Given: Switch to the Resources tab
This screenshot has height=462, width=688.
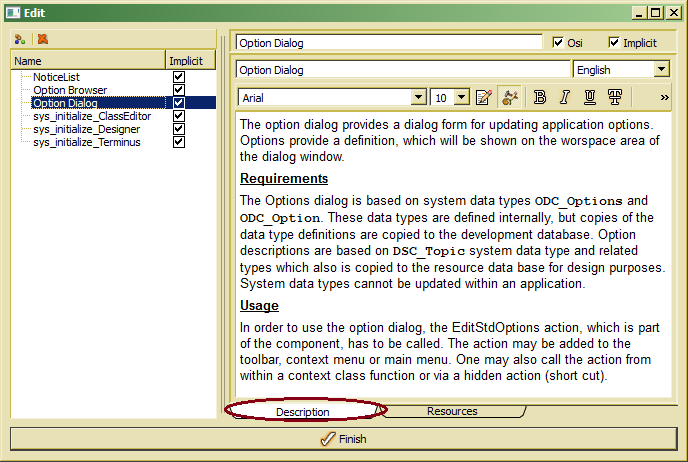Looking at the screenshot, I should tap(452, 411).
